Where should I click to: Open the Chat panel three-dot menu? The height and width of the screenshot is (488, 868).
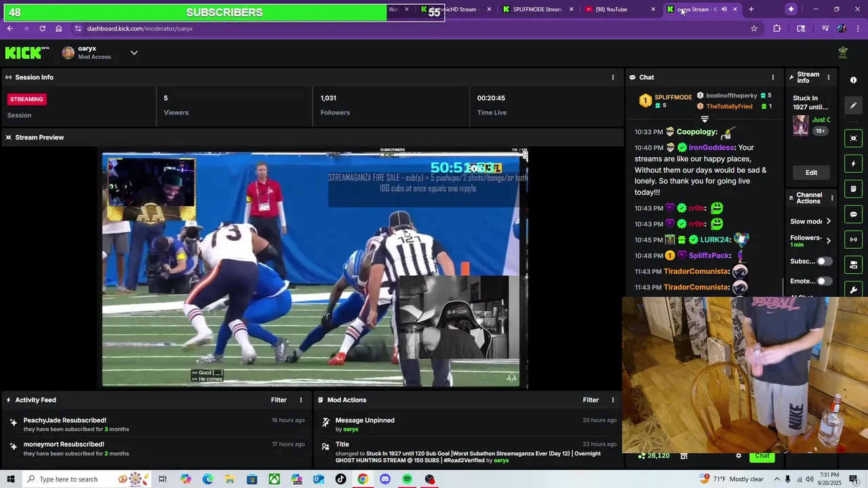(x=772, y=77)
